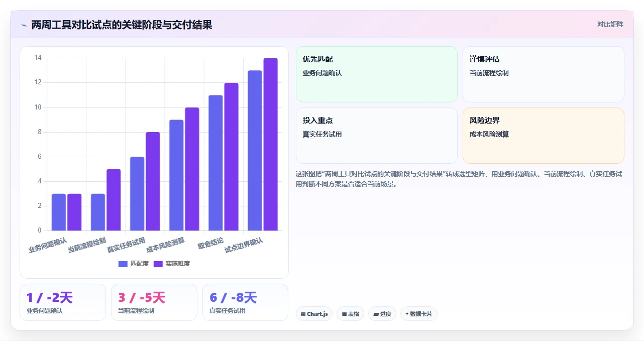Click 真实任务试用 text in 投入重点 card
This screenshot has width=644, height=341.
click(322, 134)
